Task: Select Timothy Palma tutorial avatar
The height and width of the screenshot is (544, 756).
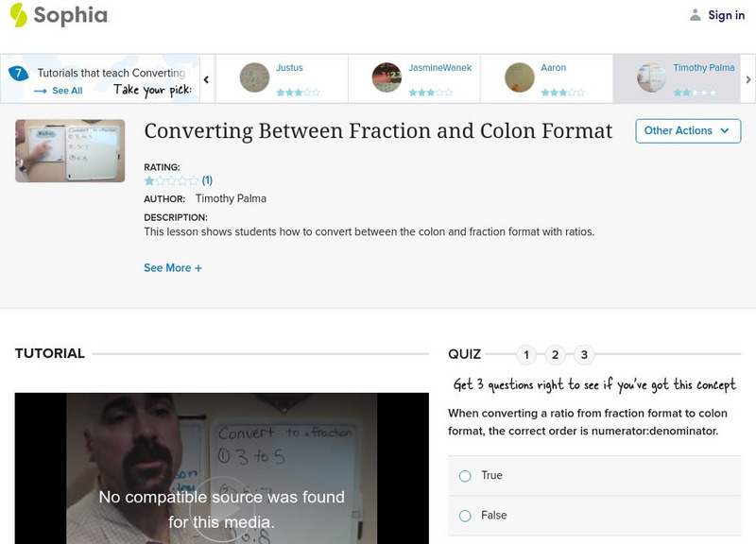Action: click(651, 77)
